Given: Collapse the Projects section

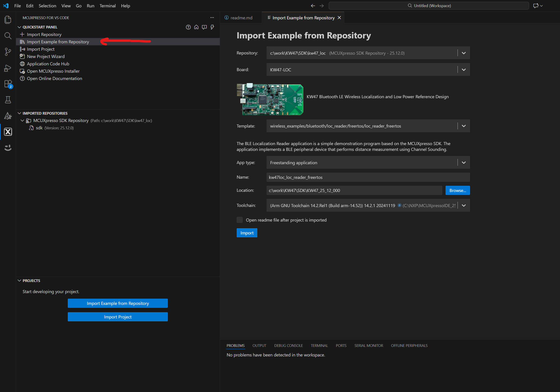Looking at the screenshot, I should point(19,280).
